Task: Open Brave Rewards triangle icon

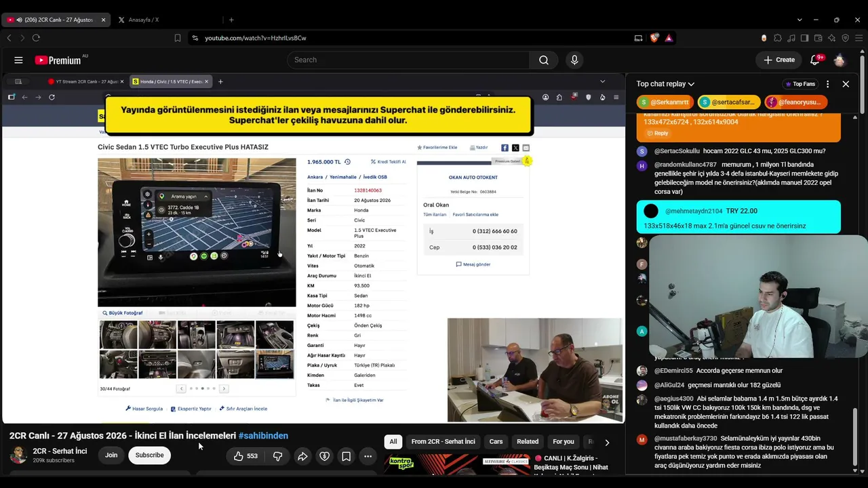Action: tap(669, 38)
